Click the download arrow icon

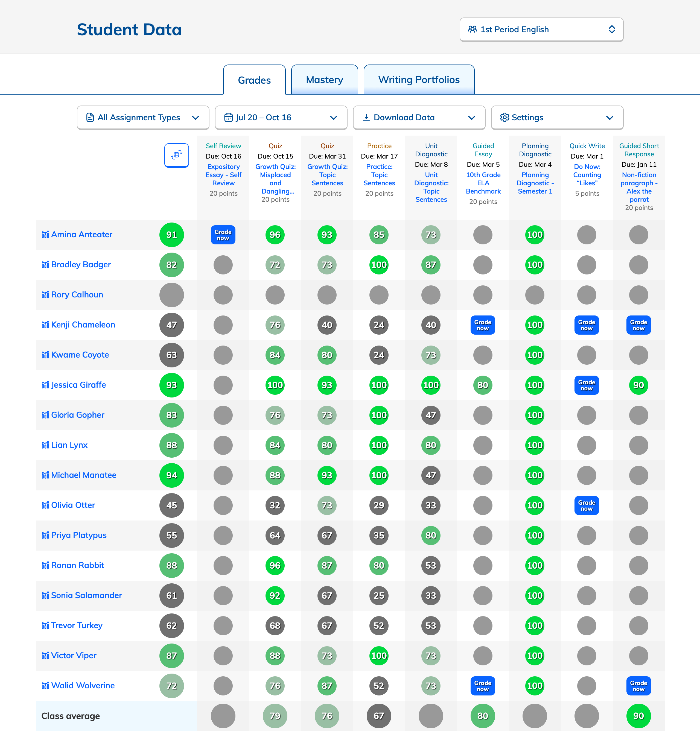(366, 118)
